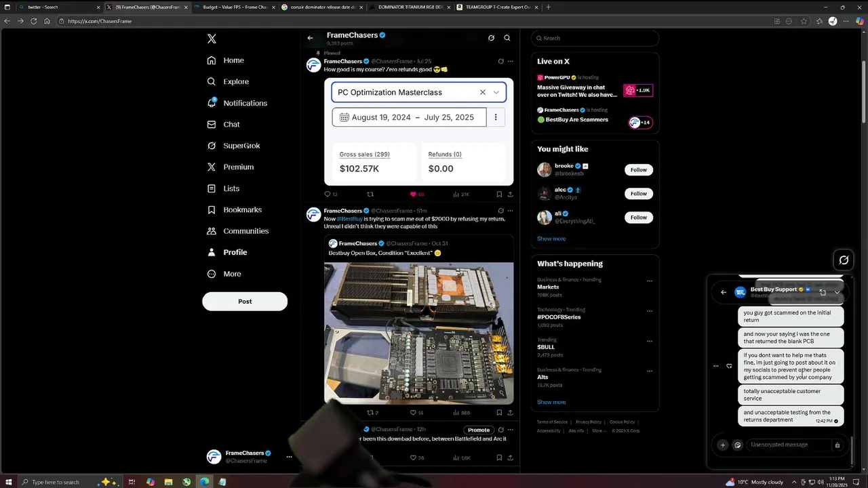Viewport: 868px width, 488px height.
Task: Open Windows Start menu
Action: pyautogui.click(x=7, y=482)
